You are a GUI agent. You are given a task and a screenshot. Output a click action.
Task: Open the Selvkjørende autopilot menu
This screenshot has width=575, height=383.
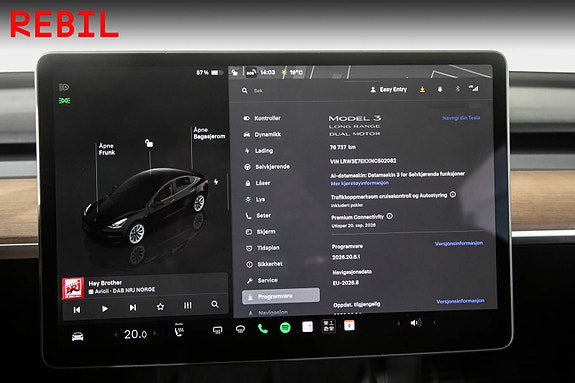click(267, 167)
